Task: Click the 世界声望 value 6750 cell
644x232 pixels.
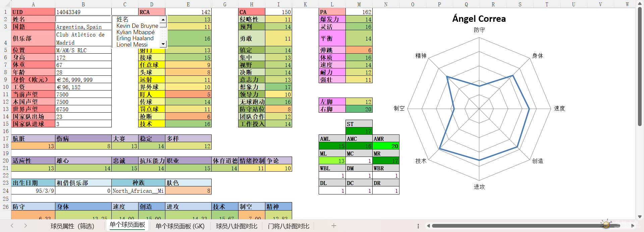Action: point(83,109)
